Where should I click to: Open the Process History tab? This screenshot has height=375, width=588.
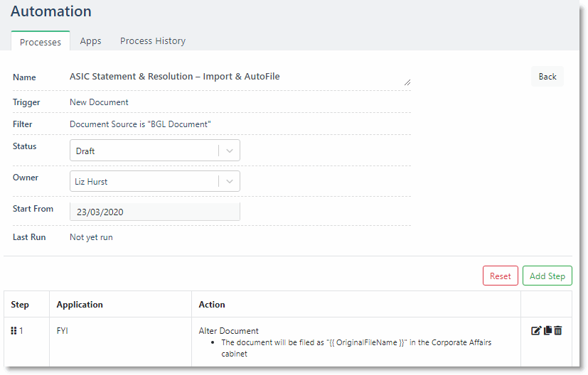click(x=153, y=40)
